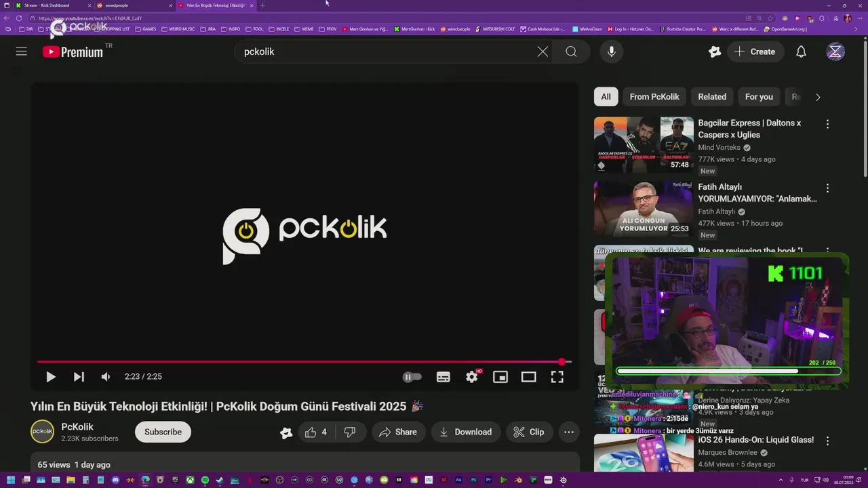Image resolution: width=868 pixels, height=488 pixels.
Task: Open Bagcilar Express Daltons x Caspers title
Action: point(749,129)
